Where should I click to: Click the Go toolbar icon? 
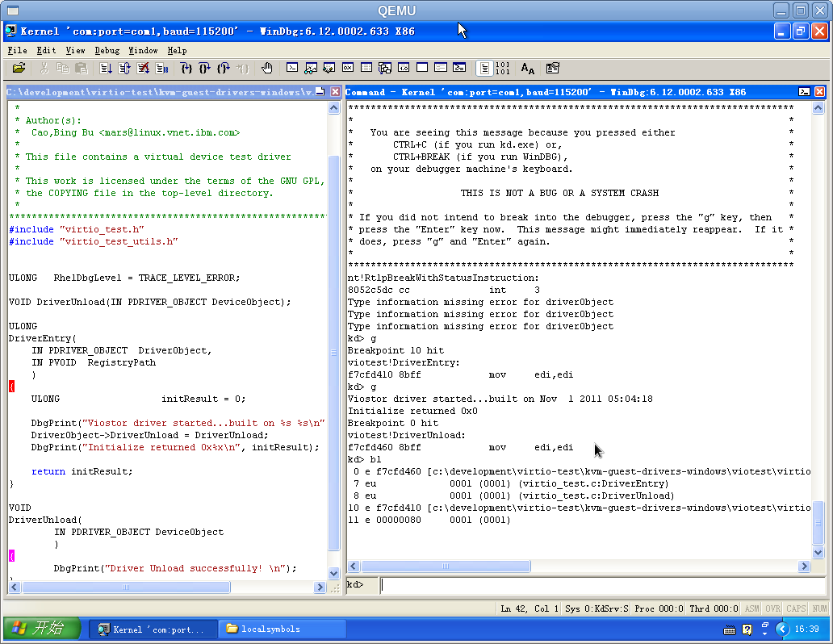106,68
